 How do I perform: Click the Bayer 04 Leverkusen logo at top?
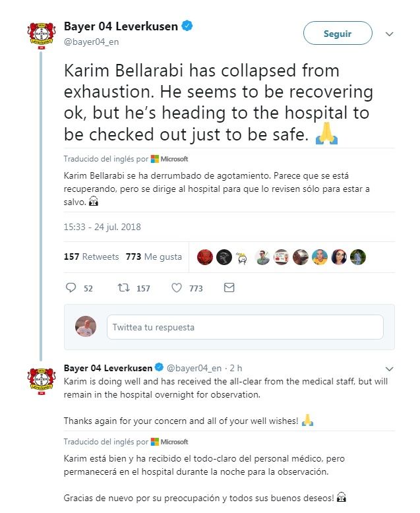(x=40, y=35)
